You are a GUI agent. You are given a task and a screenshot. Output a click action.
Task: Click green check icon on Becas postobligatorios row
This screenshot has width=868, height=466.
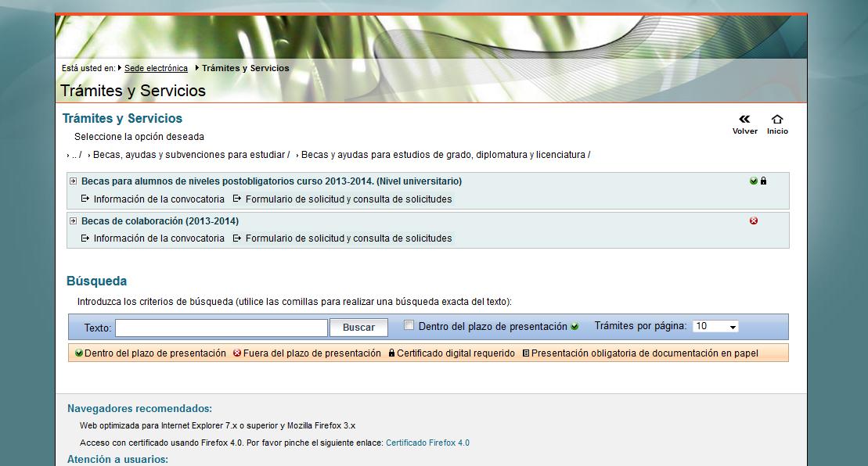coord(754,181)
